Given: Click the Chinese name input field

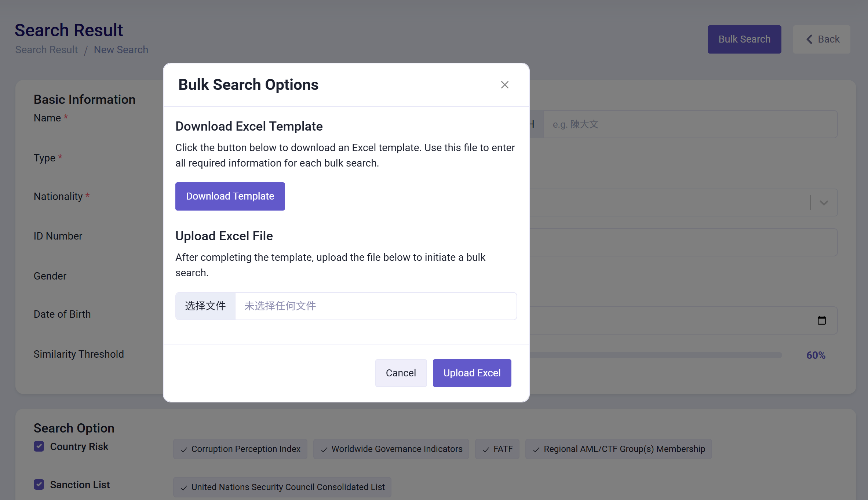Looking at the screenshot, I should [x=690, y=124].
